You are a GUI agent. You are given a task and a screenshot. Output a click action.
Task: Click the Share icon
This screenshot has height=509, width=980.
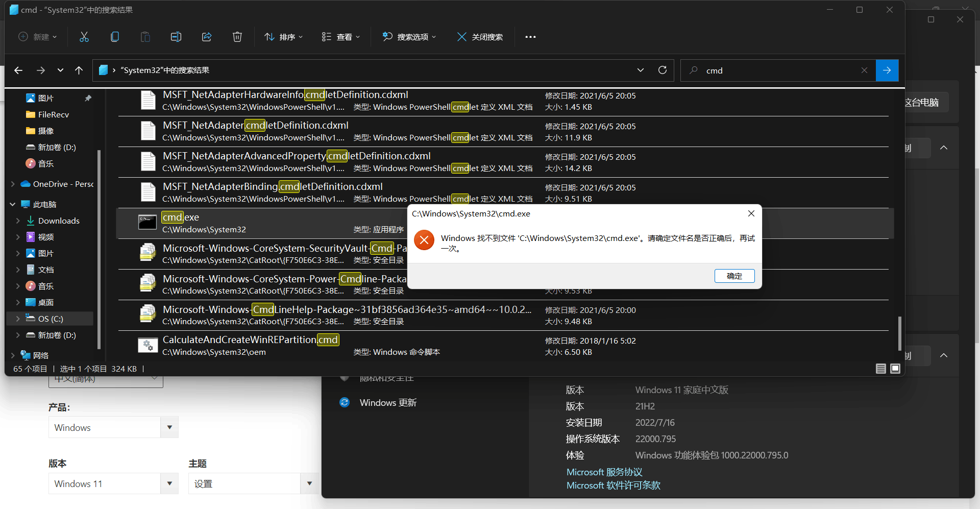click(x=207, y=37)
